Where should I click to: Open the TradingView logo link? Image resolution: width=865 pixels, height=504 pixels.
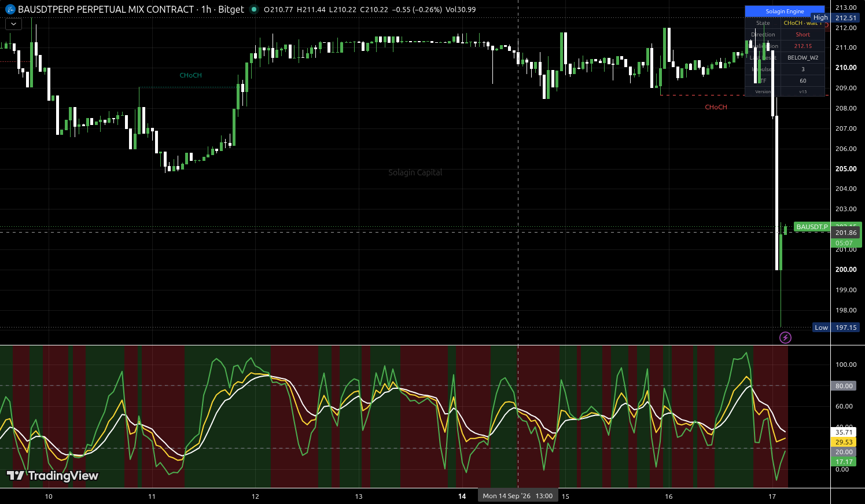click(x=53, y=476)
